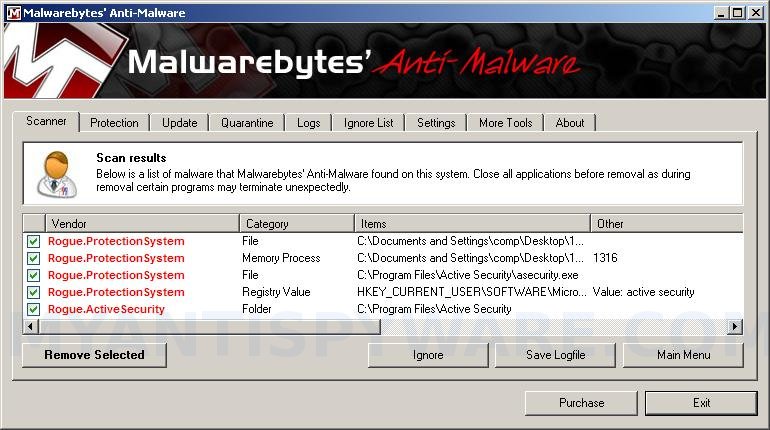Toggle checkbox for the asecurity.exe file row
This screenshot has height=430, width=770.
point(33,275)
